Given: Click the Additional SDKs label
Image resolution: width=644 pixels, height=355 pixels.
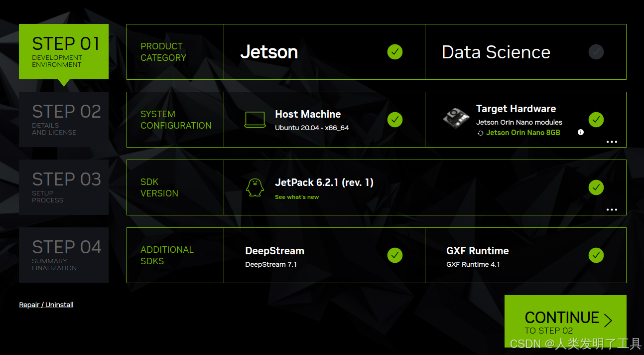Looking at the screenshot, I should [x=167, y=255].
